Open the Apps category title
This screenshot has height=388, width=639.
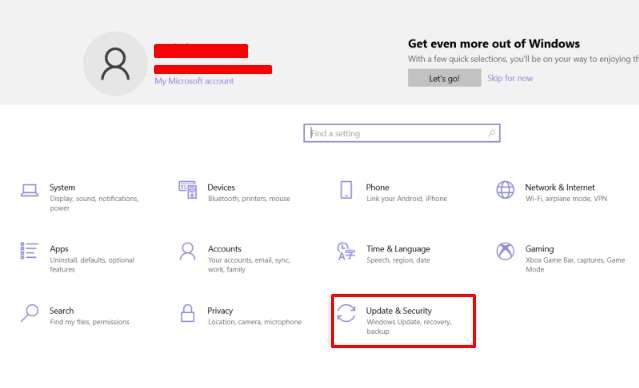tap(59, 249)
